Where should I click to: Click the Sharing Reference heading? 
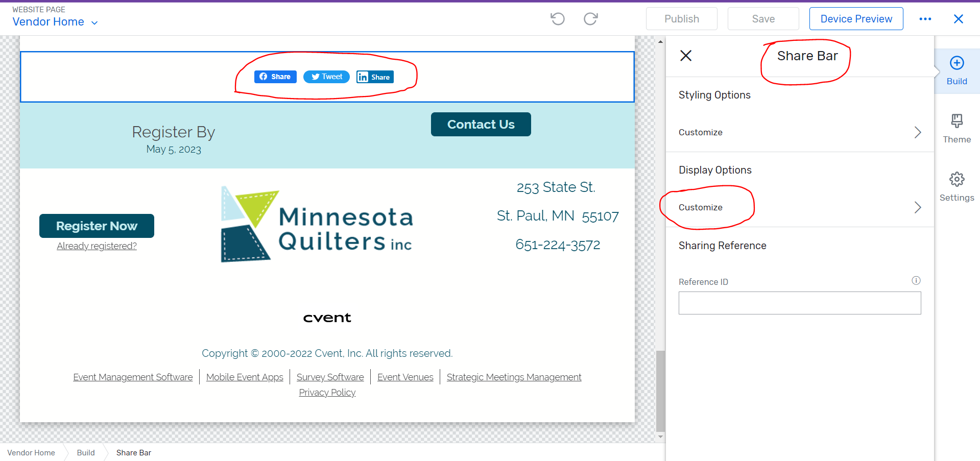[x=723, y=246]
